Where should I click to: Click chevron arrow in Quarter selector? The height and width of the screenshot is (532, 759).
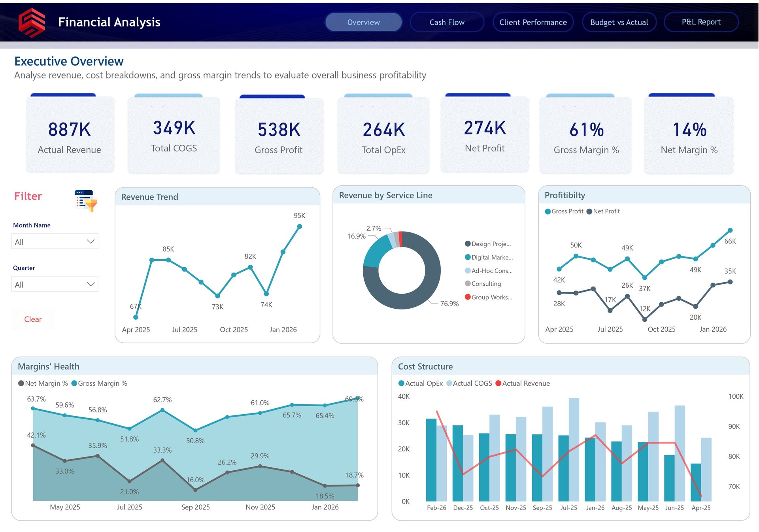[91, 284]
